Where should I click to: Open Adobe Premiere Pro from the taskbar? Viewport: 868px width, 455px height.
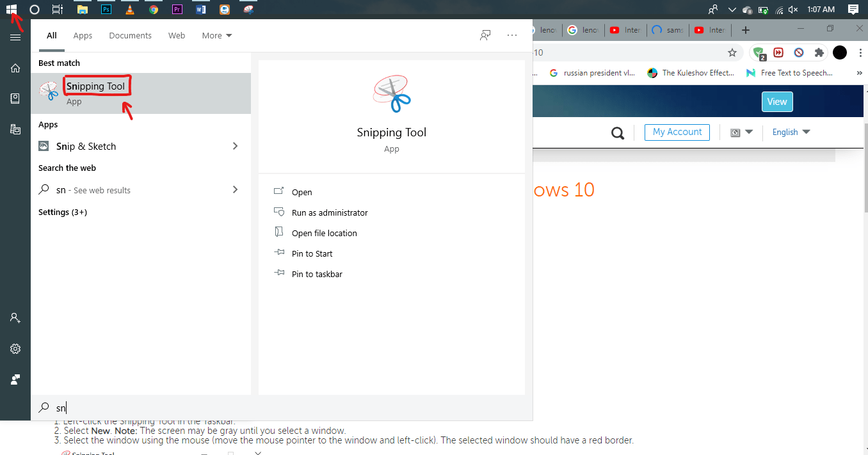tap(177, 9)
